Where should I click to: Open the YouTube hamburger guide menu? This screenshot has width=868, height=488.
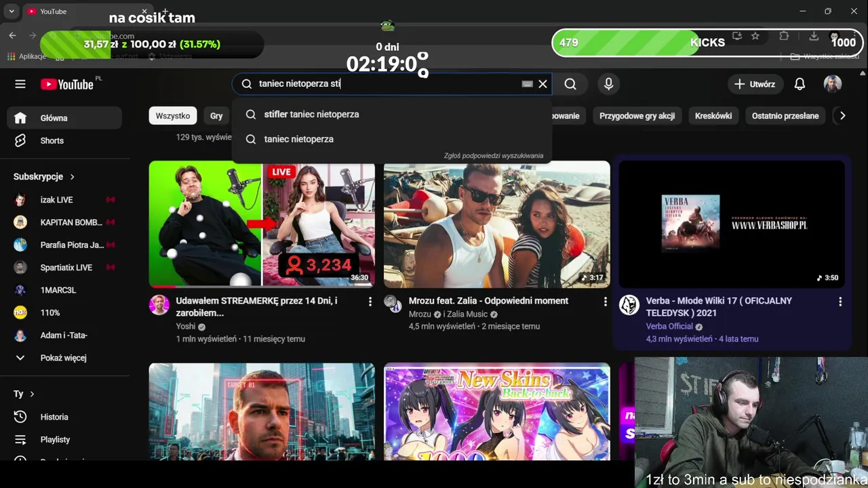(x=20, y=84)
